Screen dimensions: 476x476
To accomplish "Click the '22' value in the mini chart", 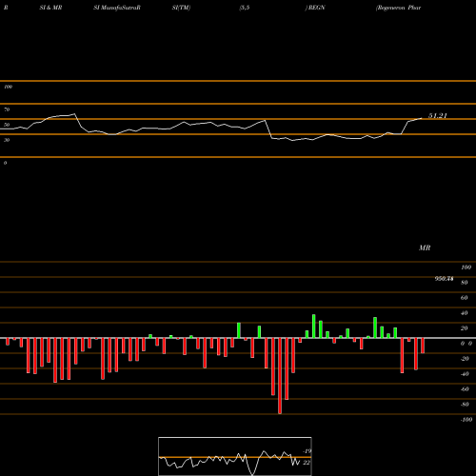I will click(307, 463).
